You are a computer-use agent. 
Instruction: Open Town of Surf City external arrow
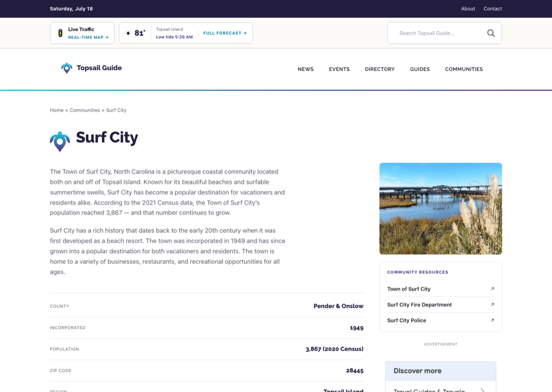pyautogui.click(x=492, y=289)
